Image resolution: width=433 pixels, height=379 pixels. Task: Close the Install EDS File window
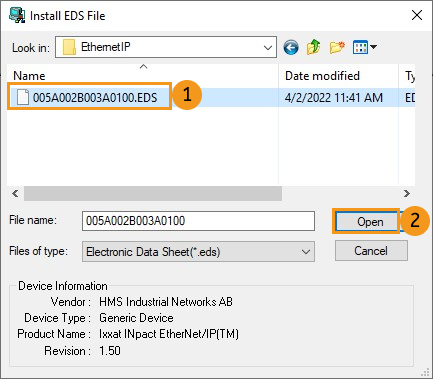pos(417,15)
